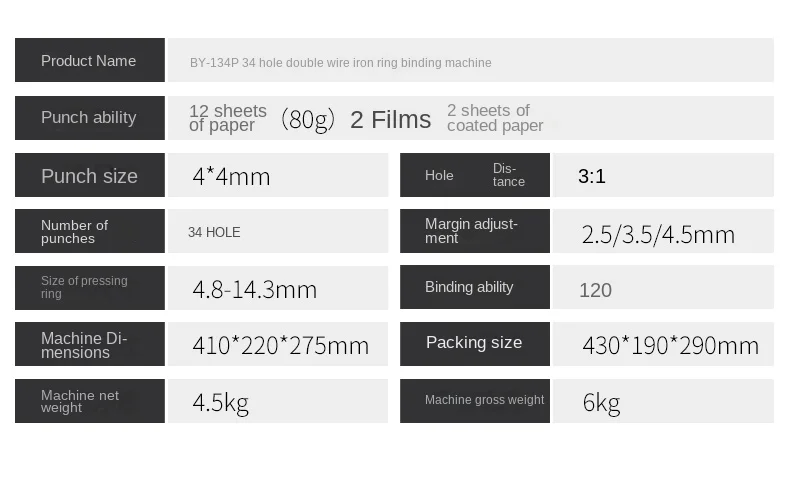The width and height of the screenshot is (790, 487).
Task: Click the Packing size label cell
Action: pyautogui.click(x=475, y=343)
